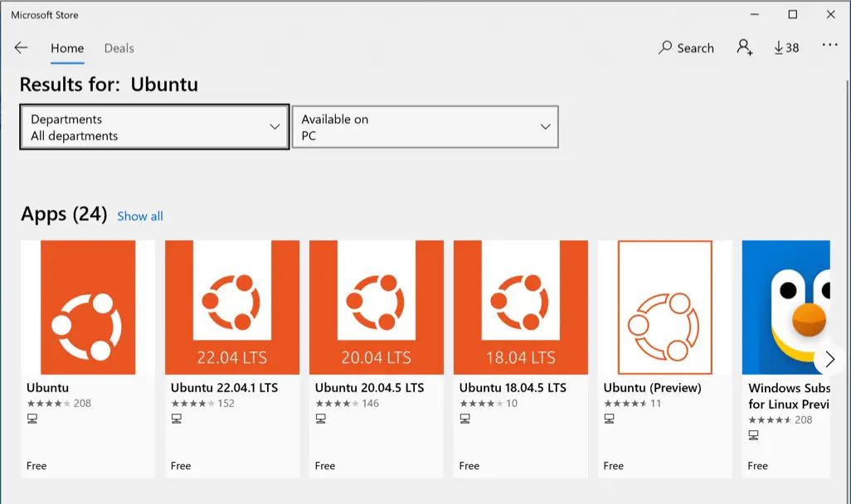Open the account sign-in icon
851x504 pixels.
(744, 47)
